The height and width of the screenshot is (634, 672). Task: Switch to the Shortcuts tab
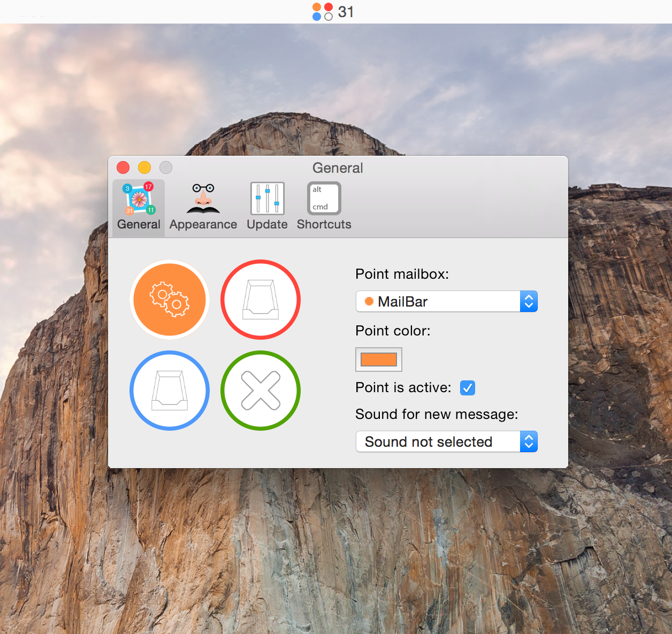324,206
